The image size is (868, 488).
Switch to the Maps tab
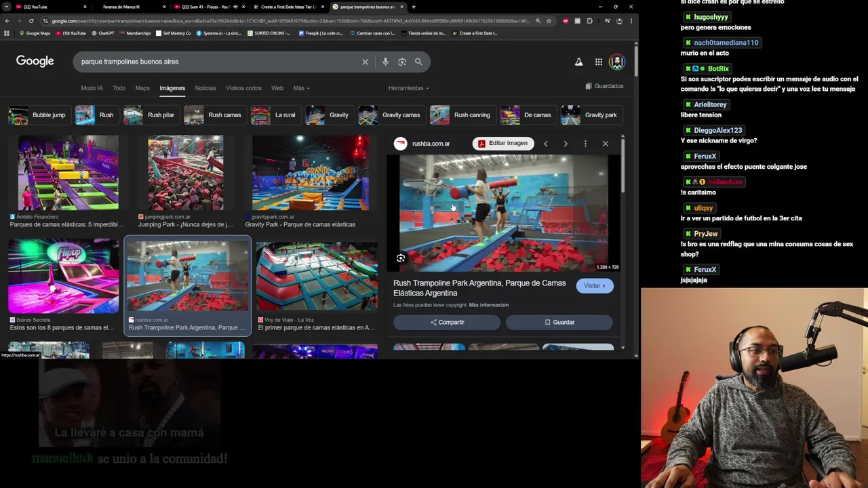click(142, 88)
